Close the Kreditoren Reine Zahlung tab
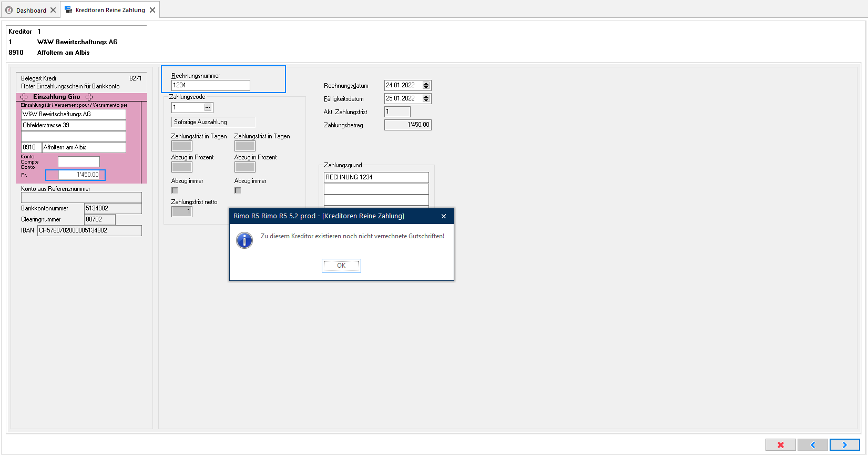The image size is (868, 456). [152, 10]
